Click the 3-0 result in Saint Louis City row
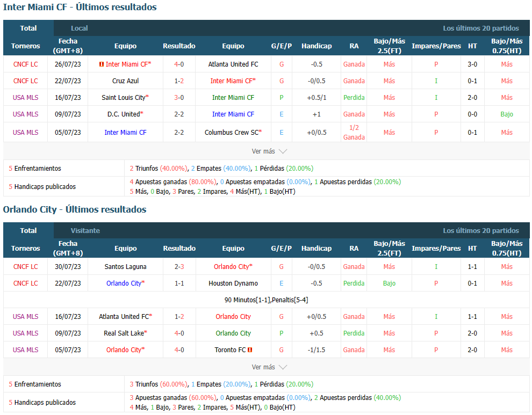 pos(179,98)
